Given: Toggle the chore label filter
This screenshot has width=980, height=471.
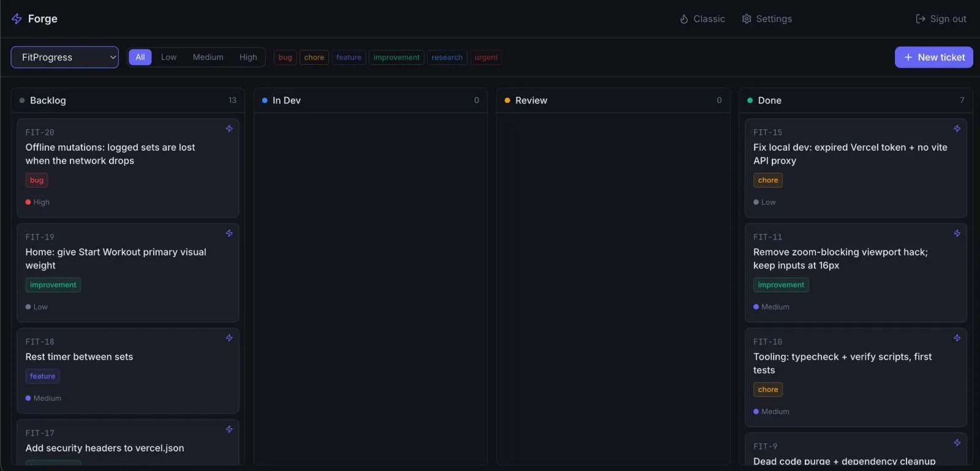Looking at the screenshot, I should [314, 58].
